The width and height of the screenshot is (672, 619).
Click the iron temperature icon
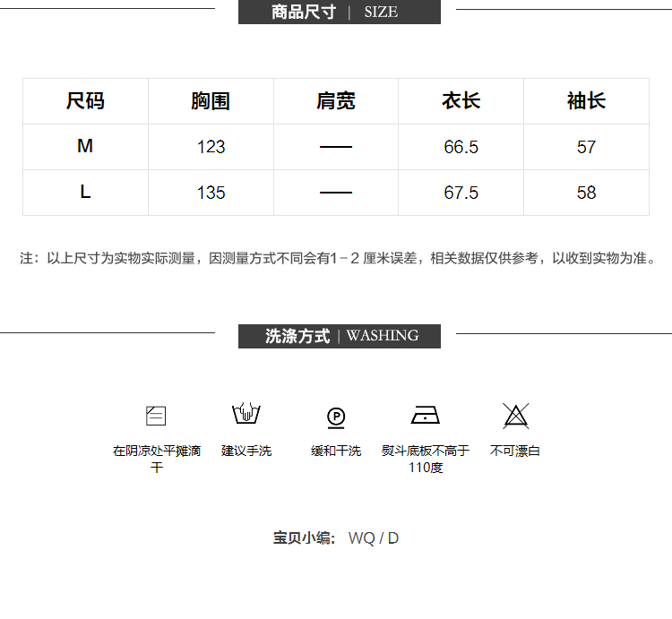tap(425, 416)
